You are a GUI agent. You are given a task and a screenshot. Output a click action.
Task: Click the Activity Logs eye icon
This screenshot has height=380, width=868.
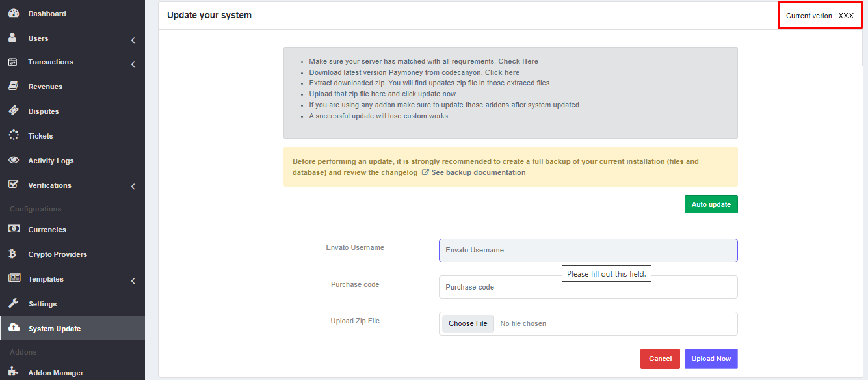(x=13, y=161)
